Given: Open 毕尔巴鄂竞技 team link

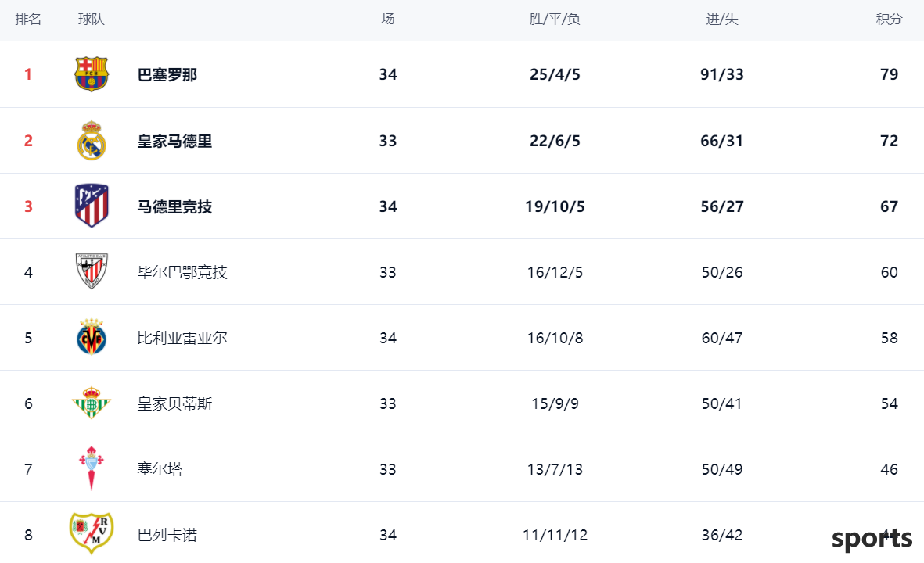Looking at the screenshot, I should click(182, 272).
